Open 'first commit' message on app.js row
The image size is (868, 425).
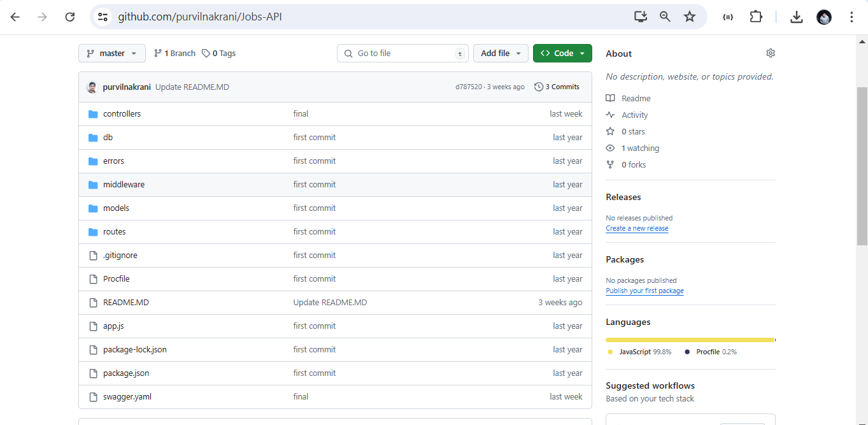pos(315,326)
